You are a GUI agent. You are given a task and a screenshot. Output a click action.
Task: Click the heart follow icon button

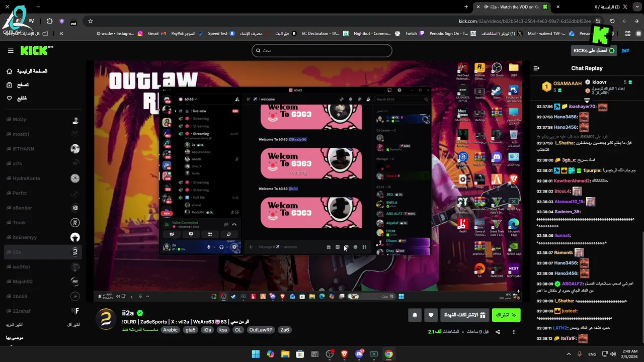click(x=431, y=315)
